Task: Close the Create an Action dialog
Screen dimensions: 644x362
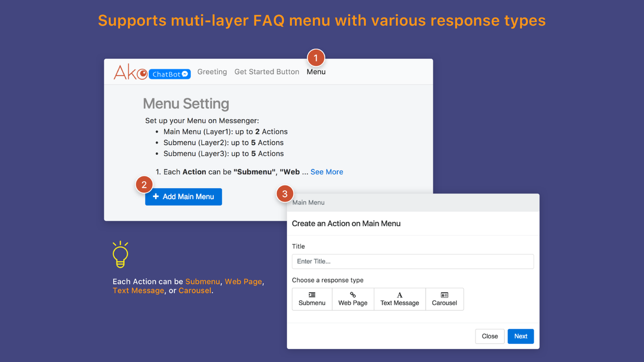Action: tap(490, 336)
